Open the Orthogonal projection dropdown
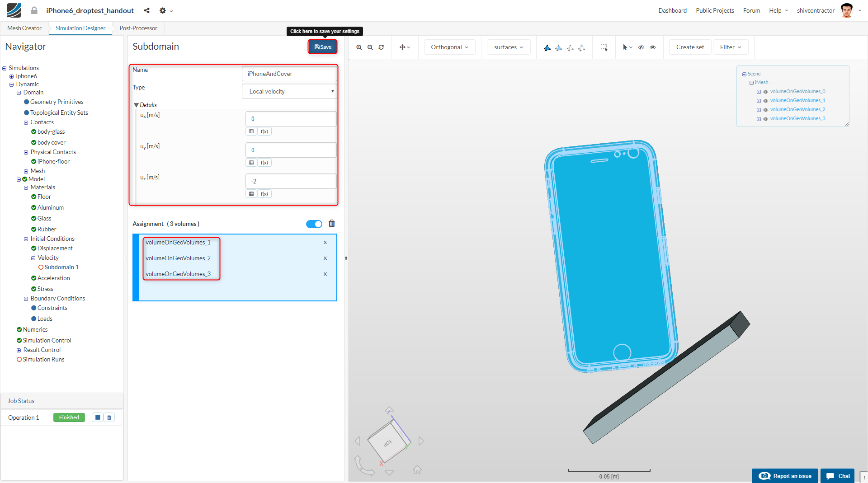The width and height of the screenshot is (868, 483). point(449,47)
